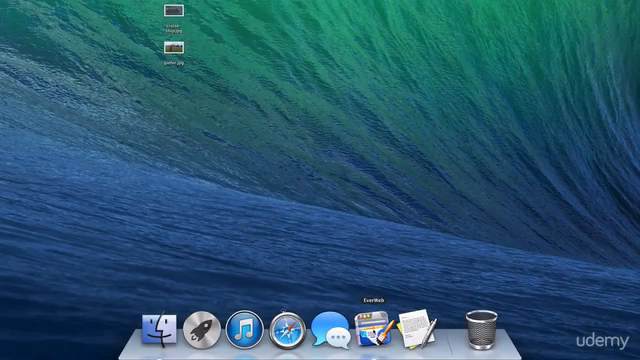Open Finder from the Dock
Screen dimensions: 640x360
point(159,330)
